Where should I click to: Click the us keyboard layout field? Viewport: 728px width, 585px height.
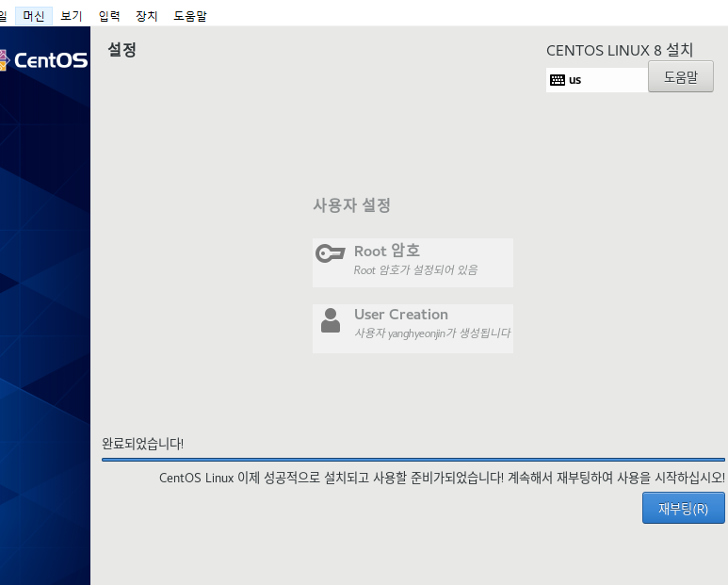tap(597, 80)
